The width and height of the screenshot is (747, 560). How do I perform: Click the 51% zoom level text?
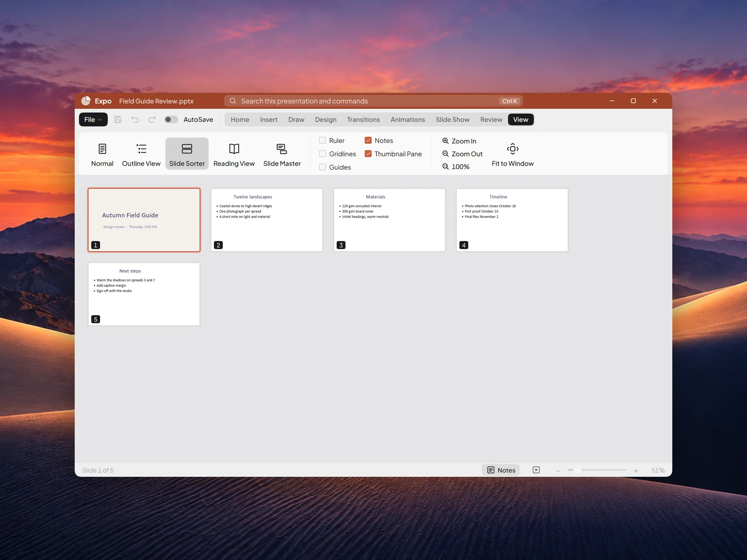pos(658,470)
